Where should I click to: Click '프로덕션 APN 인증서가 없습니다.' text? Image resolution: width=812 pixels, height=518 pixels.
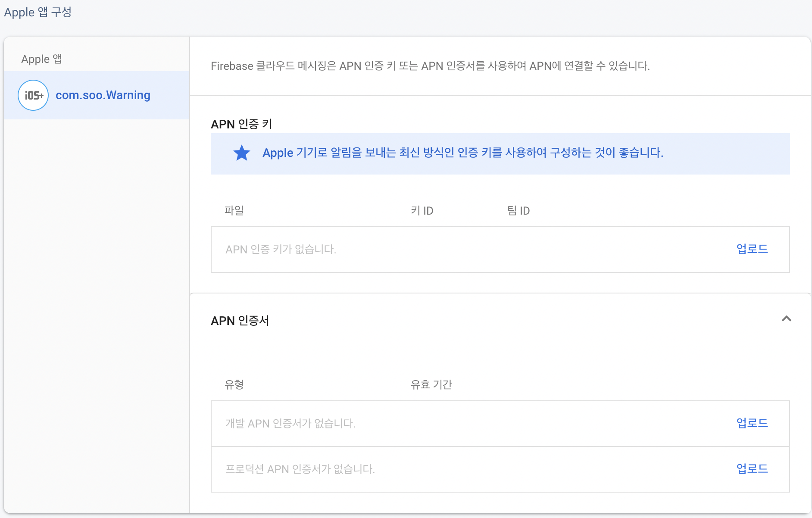300,469
